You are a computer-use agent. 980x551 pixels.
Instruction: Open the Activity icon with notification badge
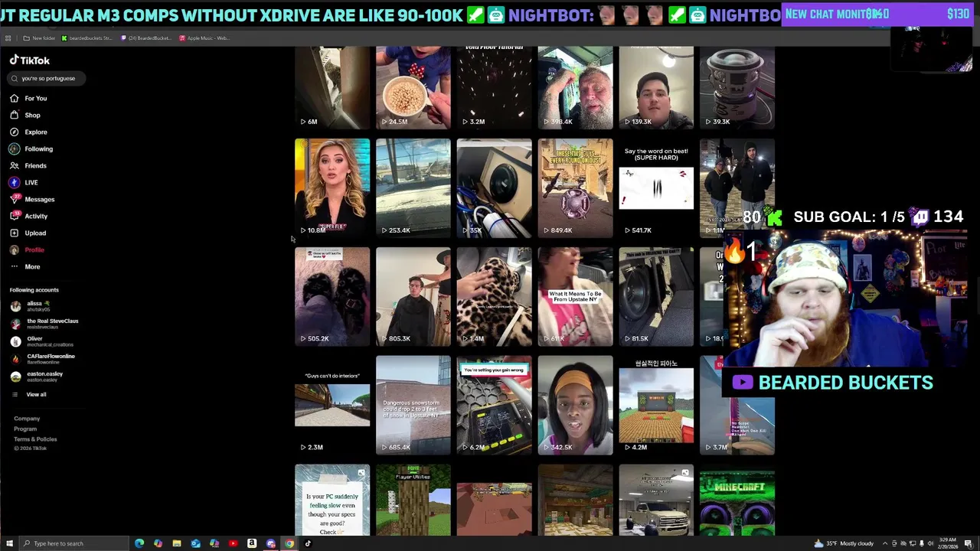pos(14,216)
